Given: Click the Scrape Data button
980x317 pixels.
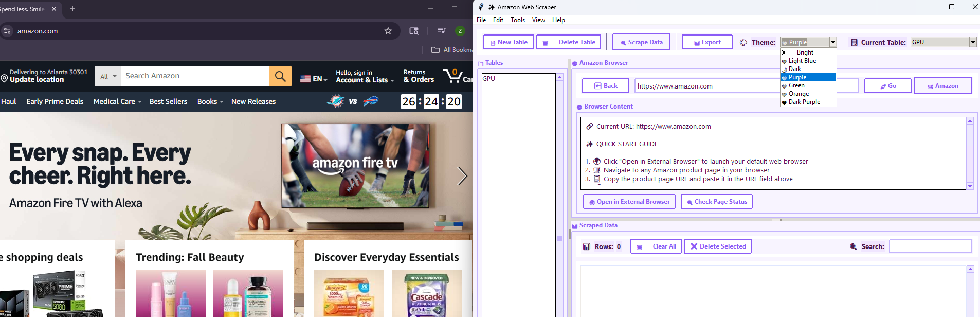Looking at the screenshot, I should coord(641,42).
